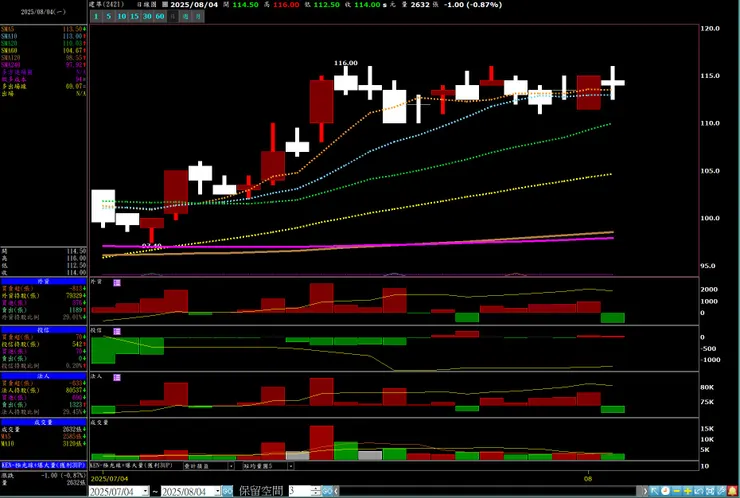
Task: Switch to weekly (週) chart view
Action: tap(185, 16)
